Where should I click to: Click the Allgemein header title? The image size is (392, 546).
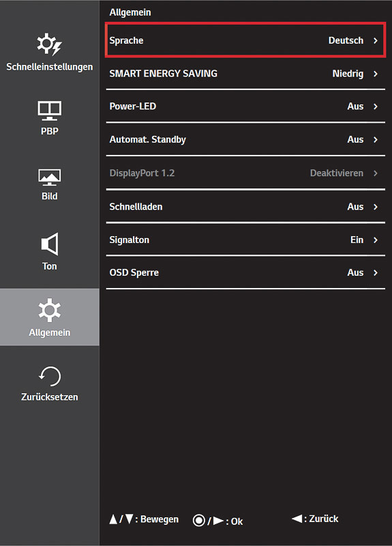[130, 12]
